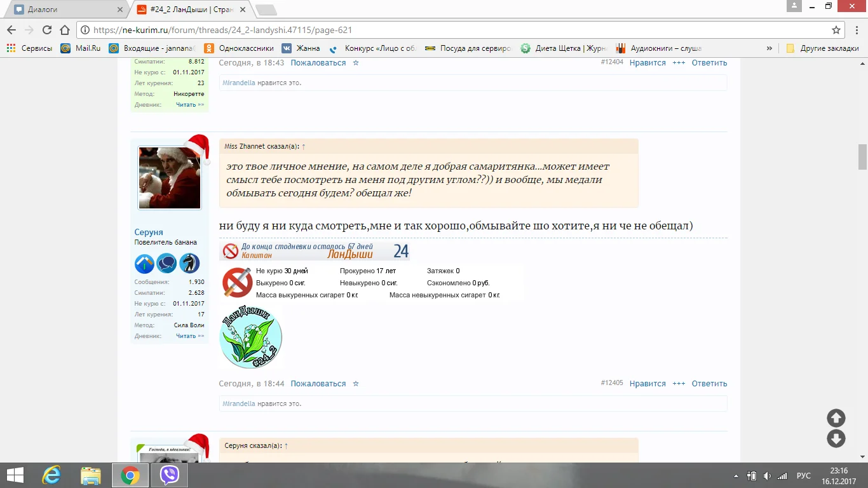The width and height of the screenshot is (868, 488).
Task: Click the +++ link on post #12404
Action: click(x=679, y=63)
